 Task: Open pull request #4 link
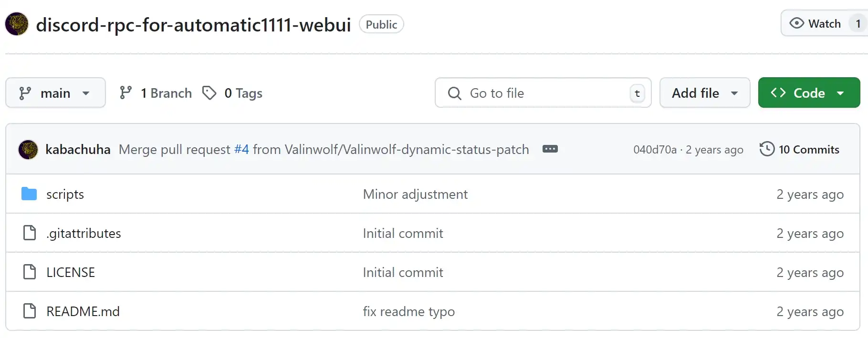241,150
